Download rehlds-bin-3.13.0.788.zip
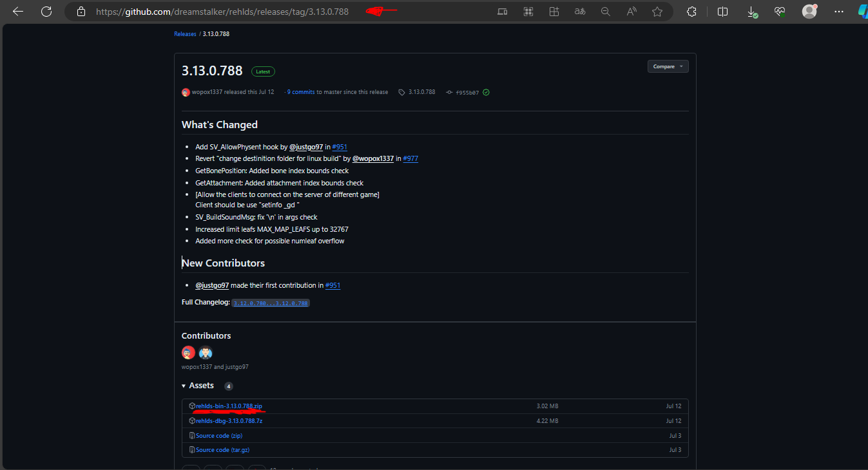The height and width of the screenshot is (470, 868). (229, 406)
